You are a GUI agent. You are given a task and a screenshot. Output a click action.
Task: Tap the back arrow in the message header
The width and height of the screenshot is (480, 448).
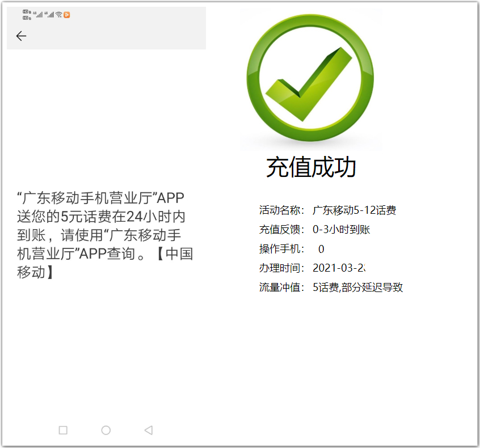(21, 36)
